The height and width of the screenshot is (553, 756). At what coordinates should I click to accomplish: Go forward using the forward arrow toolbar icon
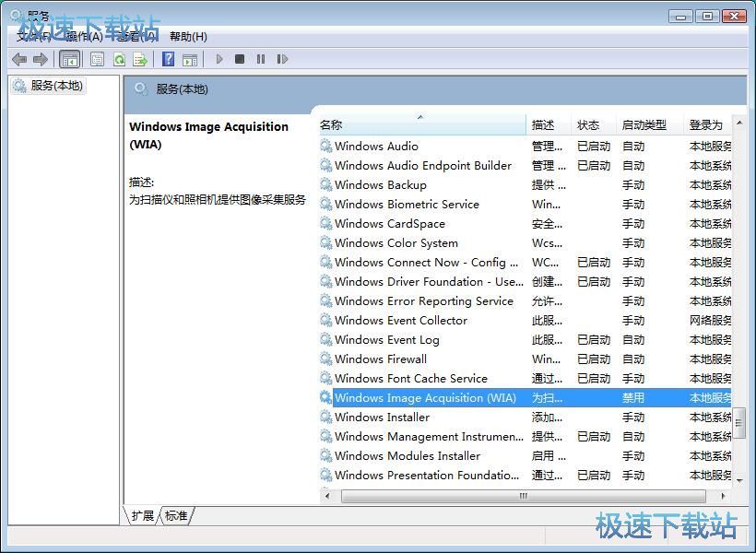point(40,59)
